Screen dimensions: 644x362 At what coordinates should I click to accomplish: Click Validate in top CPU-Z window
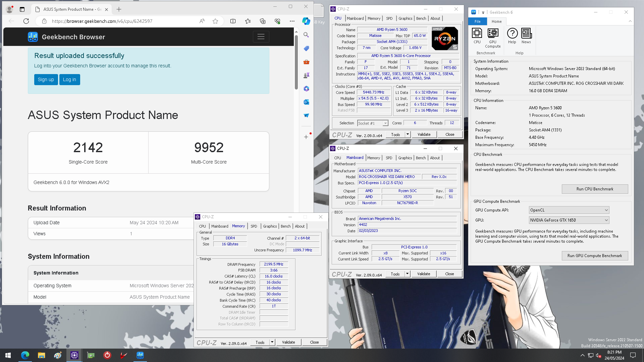[x=424, y=134]
